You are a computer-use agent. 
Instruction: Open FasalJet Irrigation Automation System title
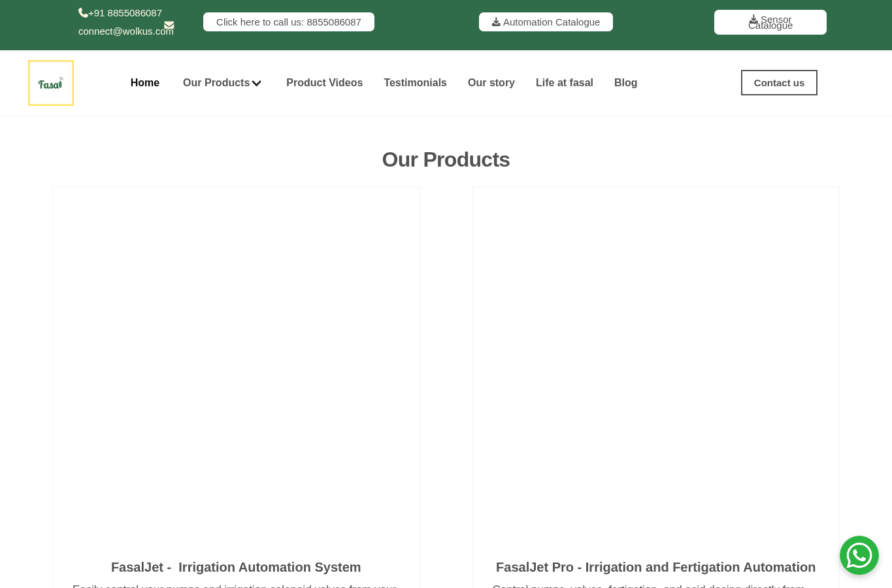click(x=236, y=567)
